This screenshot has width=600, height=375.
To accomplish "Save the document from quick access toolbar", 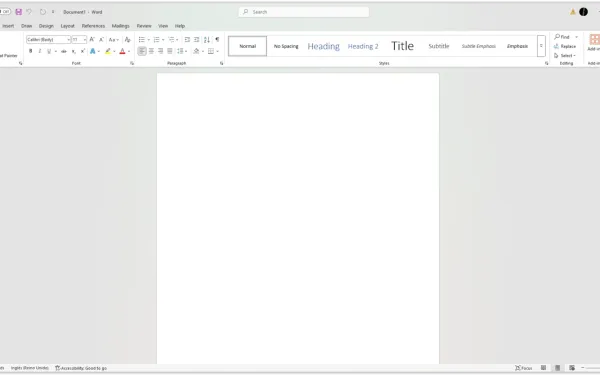I will tap(18, 12).
